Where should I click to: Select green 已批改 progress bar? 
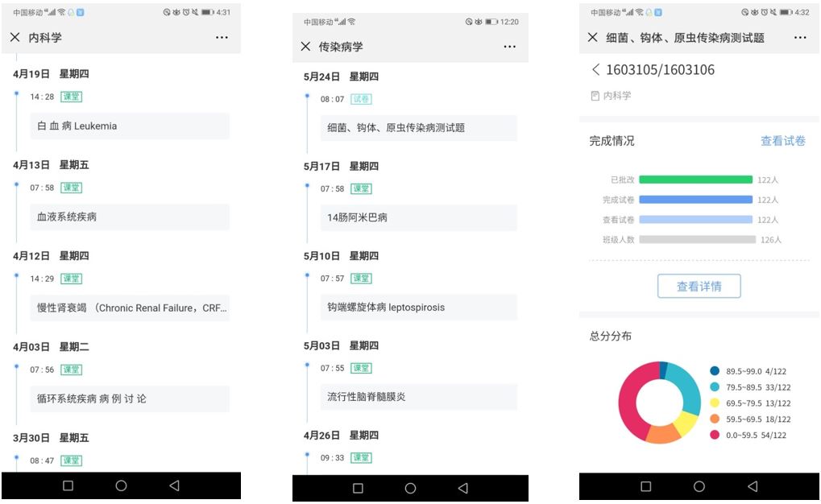click(696, 180)
